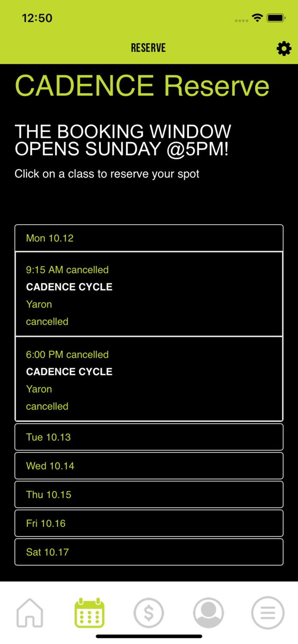Tap the CADENCE Reserve heading link

142,85
